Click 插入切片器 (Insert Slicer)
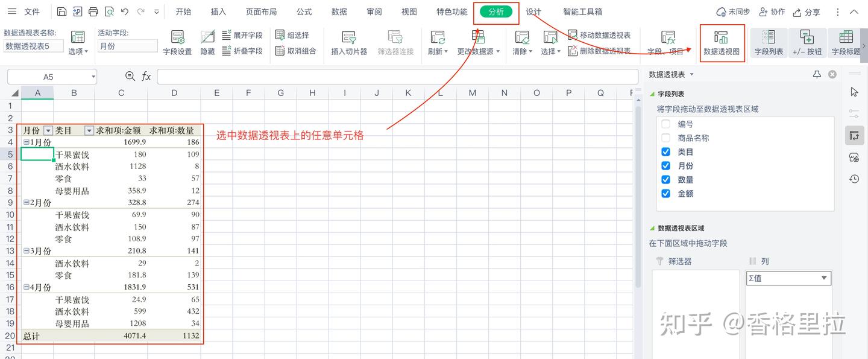Image resolution: width=868 pixels, height=359 pixels. coord(349,43)
